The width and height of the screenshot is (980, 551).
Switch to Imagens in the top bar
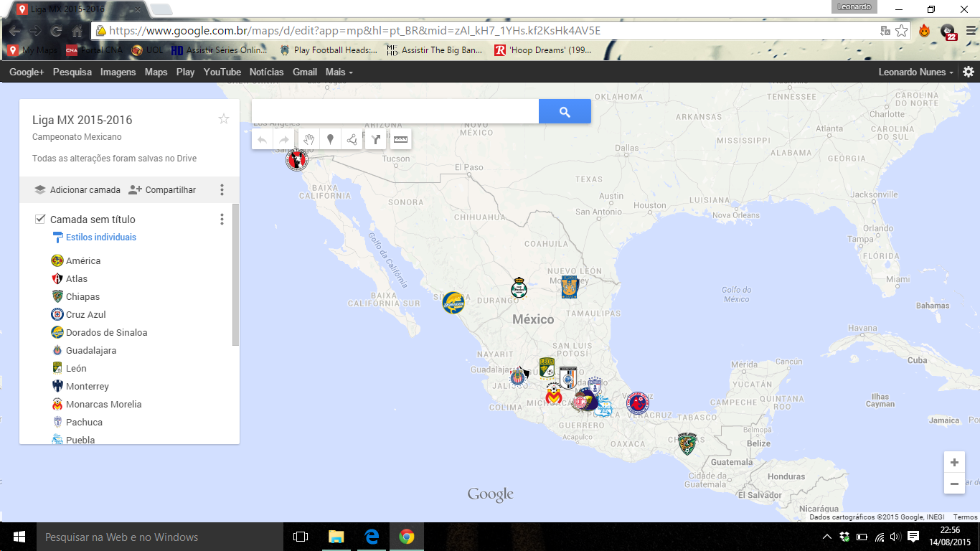[118, 72]
